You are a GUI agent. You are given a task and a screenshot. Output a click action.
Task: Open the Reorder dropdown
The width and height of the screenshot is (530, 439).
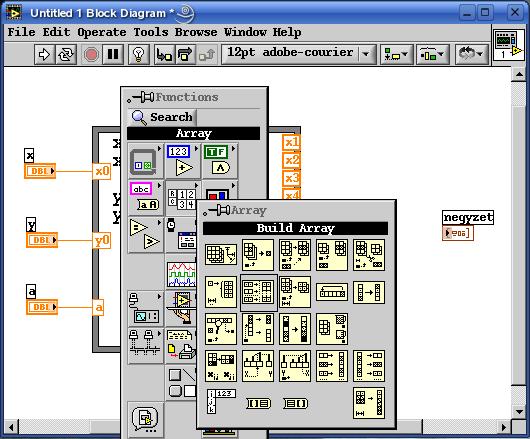pos(472,54)
